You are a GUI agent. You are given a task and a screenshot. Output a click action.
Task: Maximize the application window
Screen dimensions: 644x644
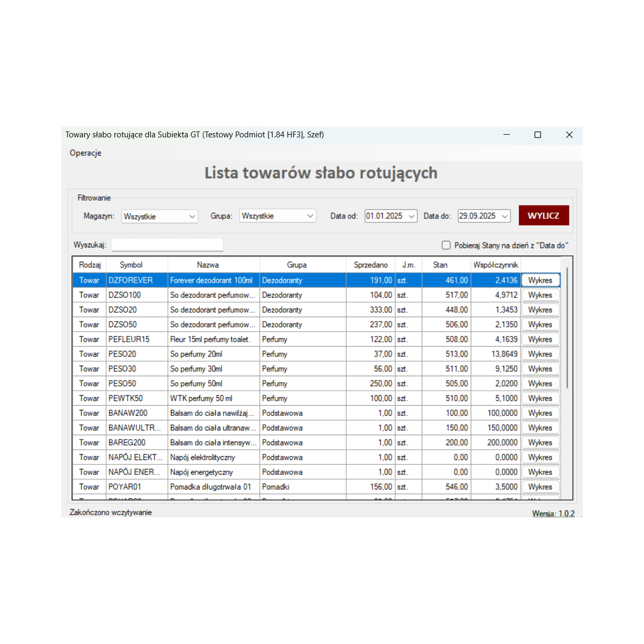(x=537, y=135)
